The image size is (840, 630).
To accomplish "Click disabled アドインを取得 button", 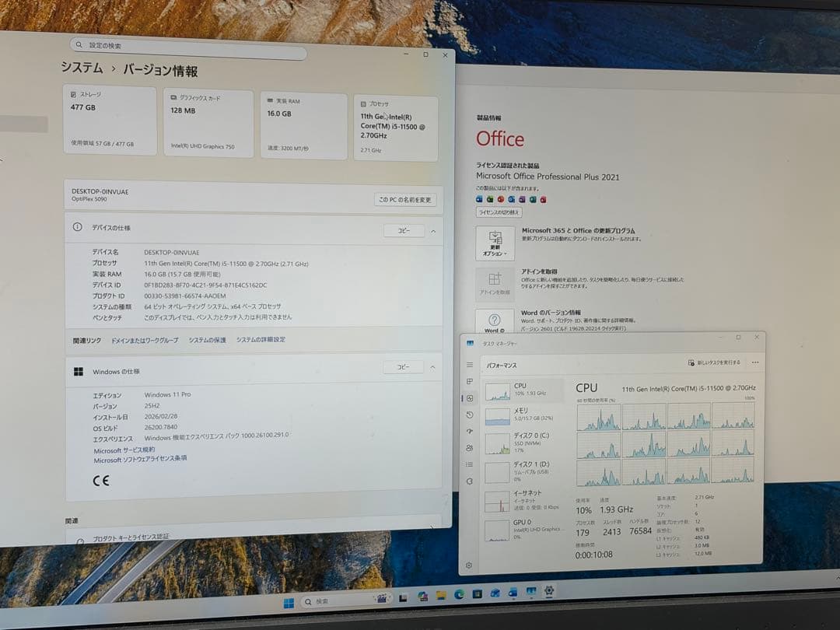I will coord(495,284).
